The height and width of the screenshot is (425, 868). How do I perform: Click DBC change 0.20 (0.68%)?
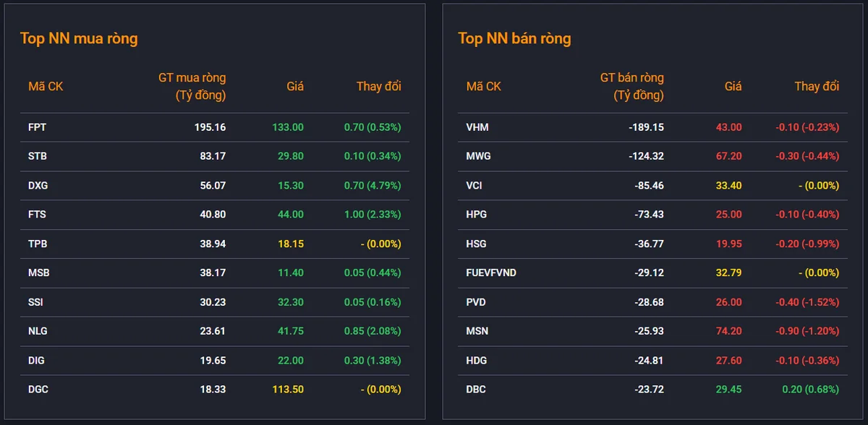pos(811,390)
